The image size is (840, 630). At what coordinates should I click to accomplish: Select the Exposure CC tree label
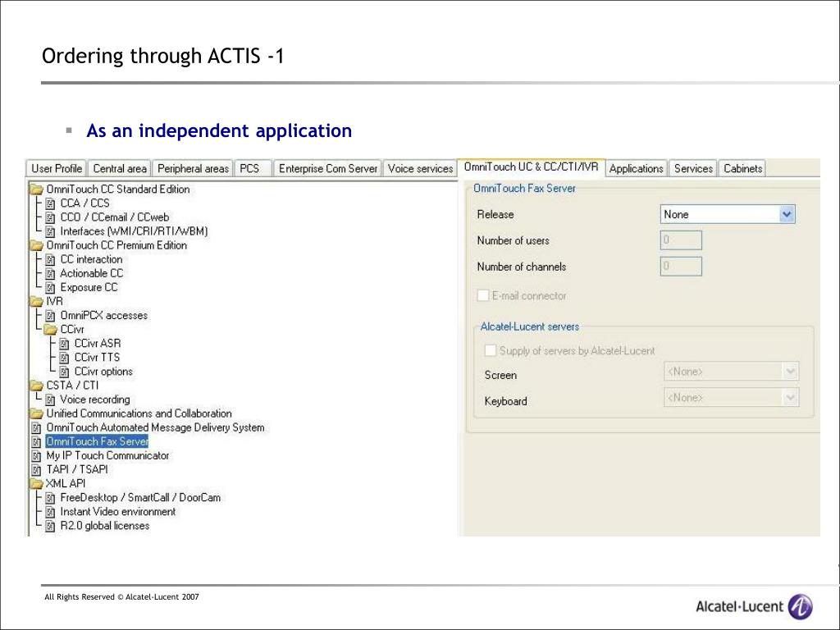tap(89, 287)
